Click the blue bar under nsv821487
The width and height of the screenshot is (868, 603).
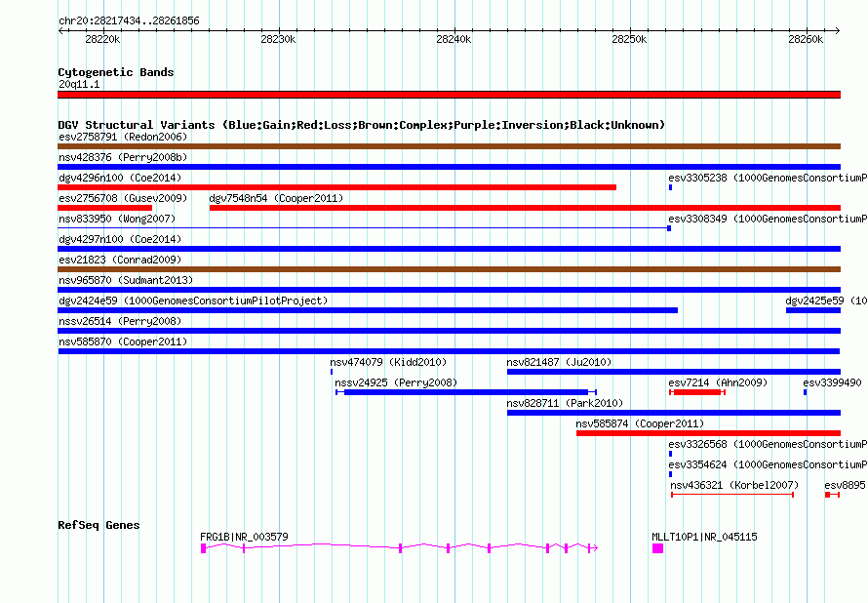point(674,372)
